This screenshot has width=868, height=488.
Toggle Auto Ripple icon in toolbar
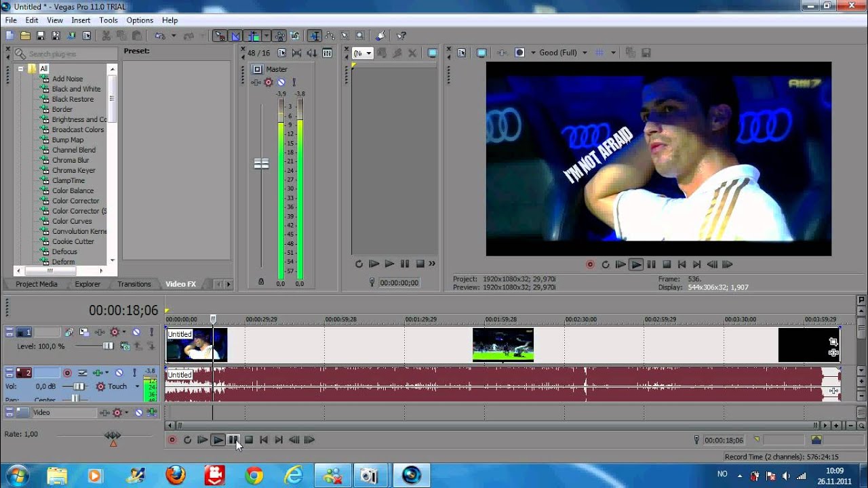pyautogui.click(x=252, y=35)
